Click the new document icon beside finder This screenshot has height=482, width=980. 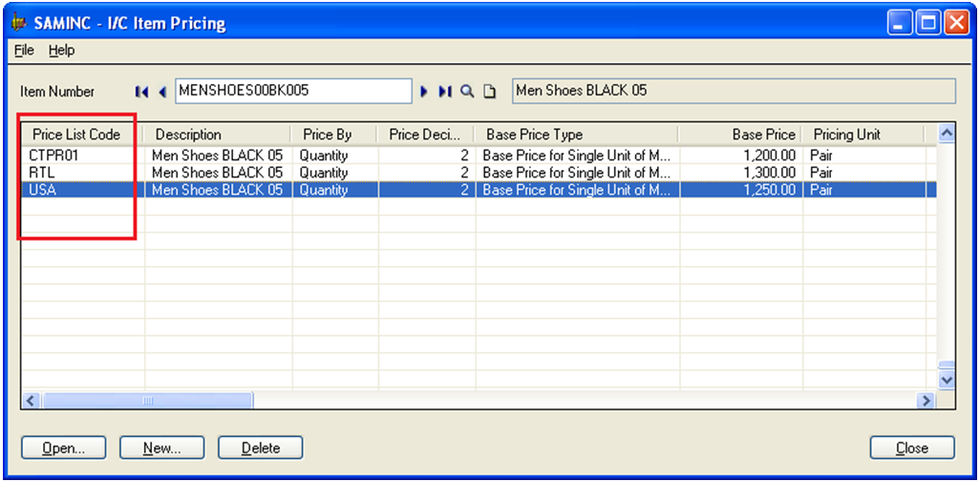point(491,92)
